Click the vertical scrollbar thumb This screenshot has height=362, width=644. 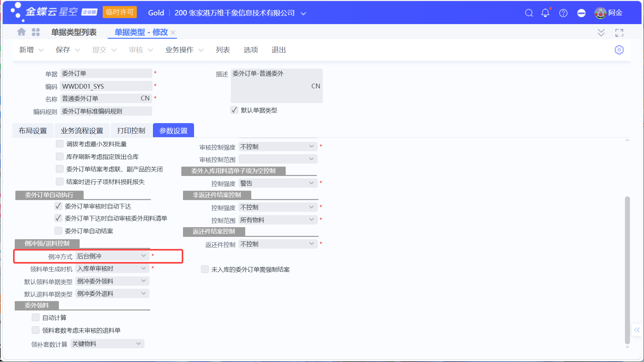(x=627, y=270)
